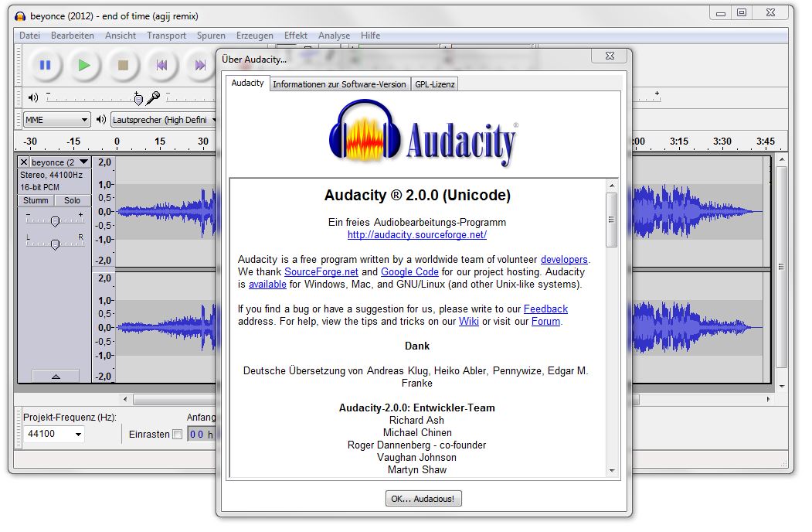Close the beyonce track with X

click(x=24, y=162)
